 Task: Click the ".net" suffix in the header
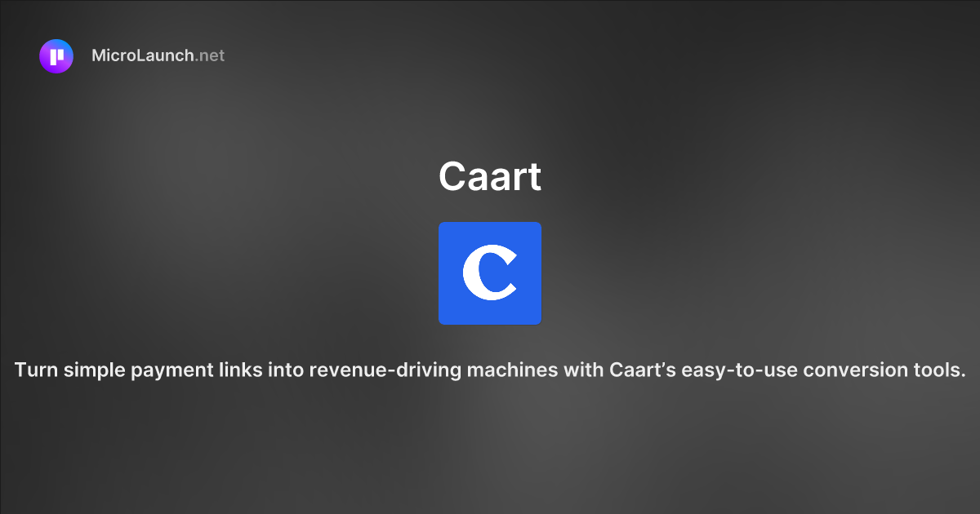point(211,55)
